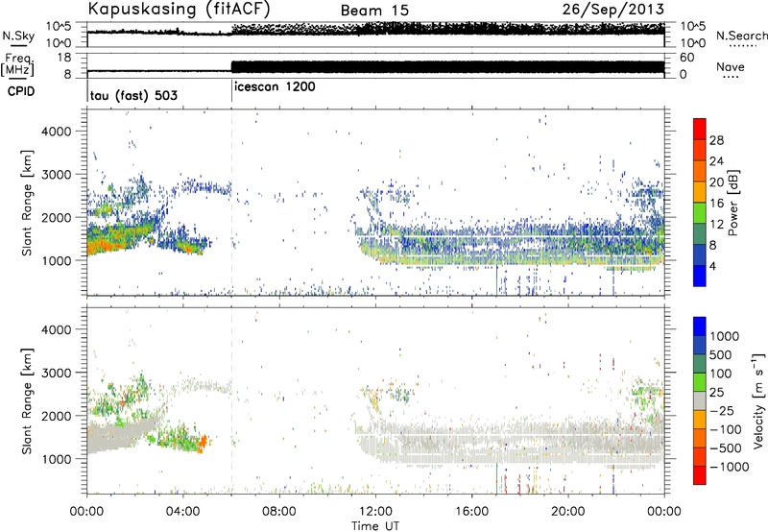The height and width of the screenshot is (532, 768).
Task: Click the "N.Search" legend label
Action: pyautogui.click(x=741, y=36)
